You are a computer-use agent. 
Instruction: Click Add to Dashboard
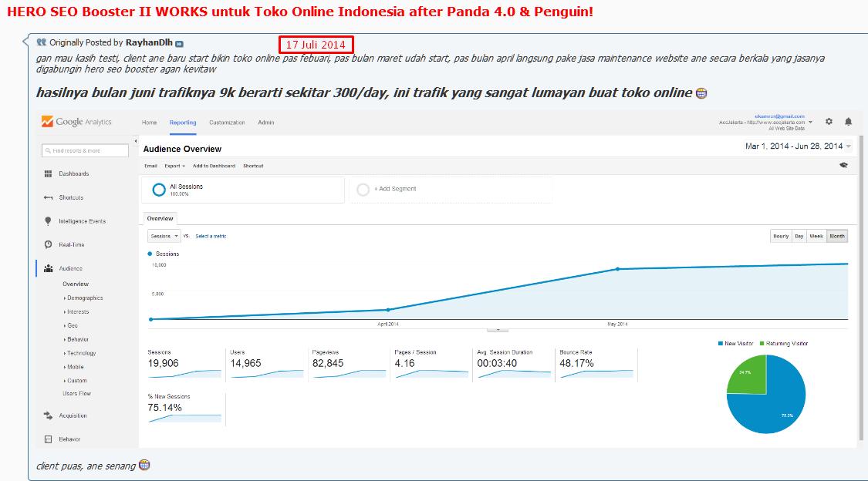pyautogui.click(x=214, y=166)
